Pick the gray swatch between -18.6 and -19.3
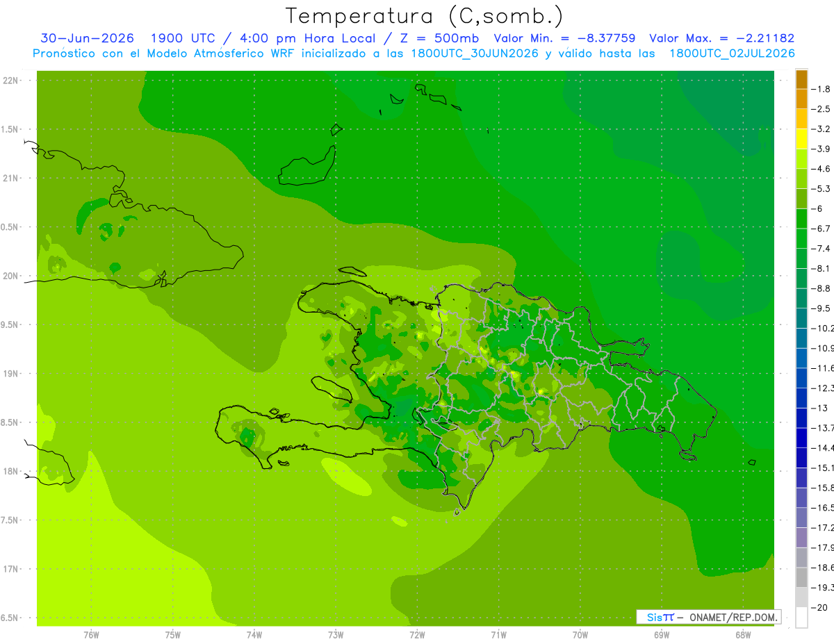 pos(801,577)
